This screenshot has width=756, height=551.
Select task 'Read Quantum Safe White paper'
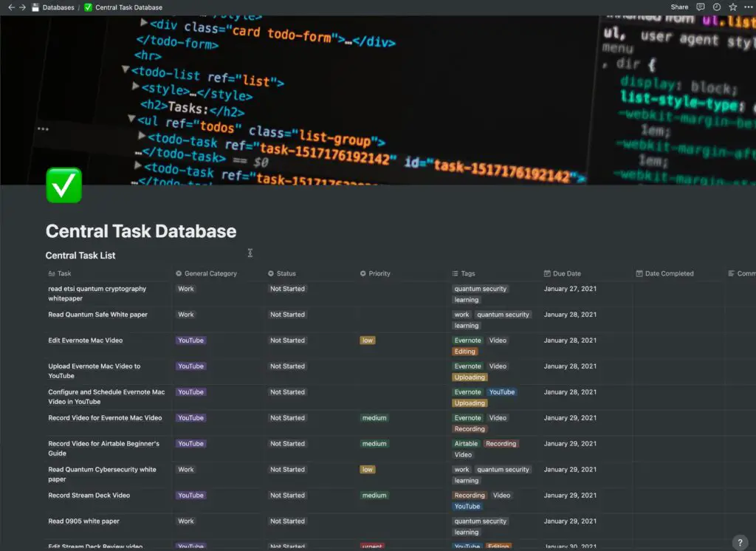(98, 315)
